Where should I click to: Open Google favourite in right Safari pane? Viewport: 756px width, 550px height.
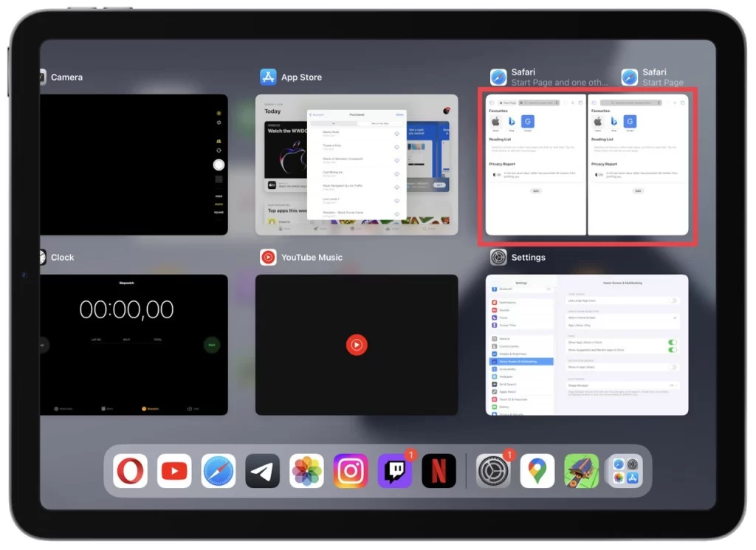click(x=630, y=122)
